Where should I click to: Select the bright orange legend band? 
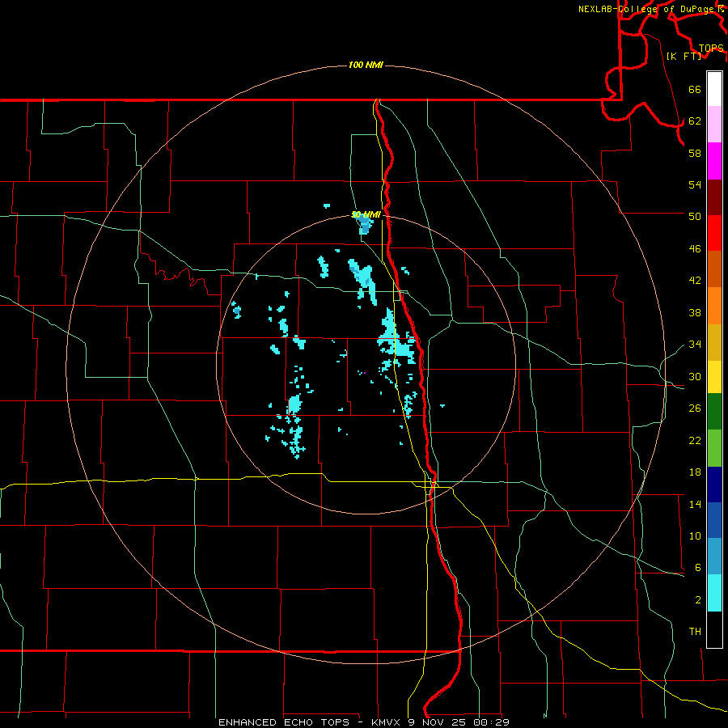[714, 306]
